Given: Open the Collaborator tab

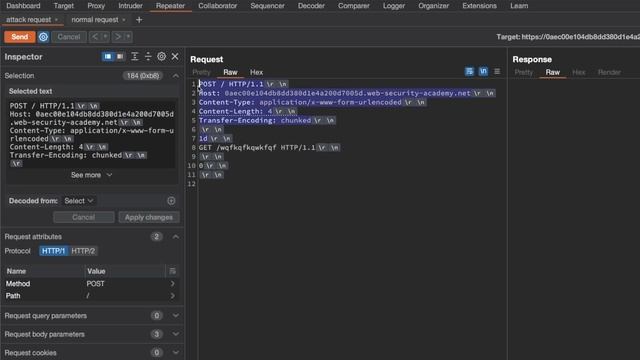Looking at the screenshot, I should (218, 6).
